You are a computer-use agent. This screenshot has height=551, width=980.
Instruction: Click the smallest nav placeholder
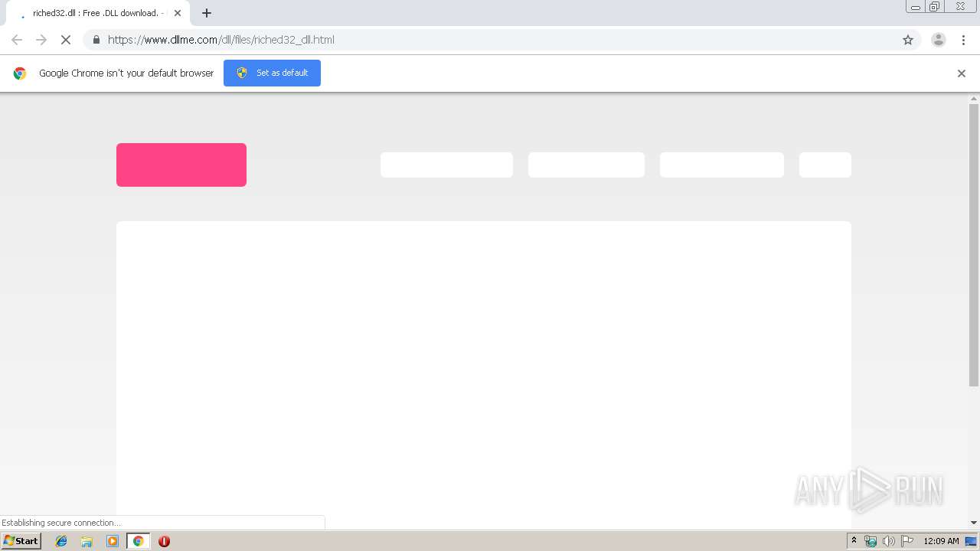pos(825,165)
